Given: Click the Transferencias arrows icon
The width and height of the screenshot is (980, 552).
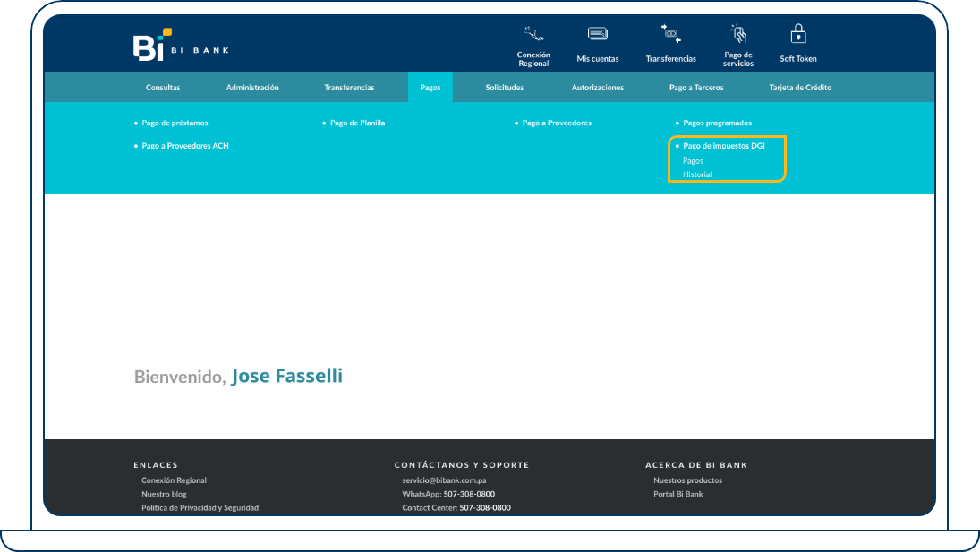Looking at the screenshot, I should pyautogui.click(x=670, y=35).
